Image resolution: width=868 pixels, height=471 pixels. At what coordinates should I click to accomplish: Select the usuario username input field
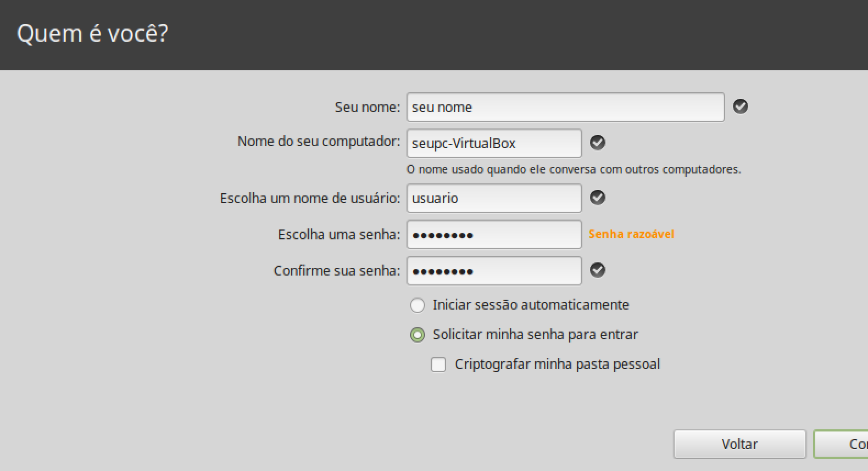[x=493, y=198]
